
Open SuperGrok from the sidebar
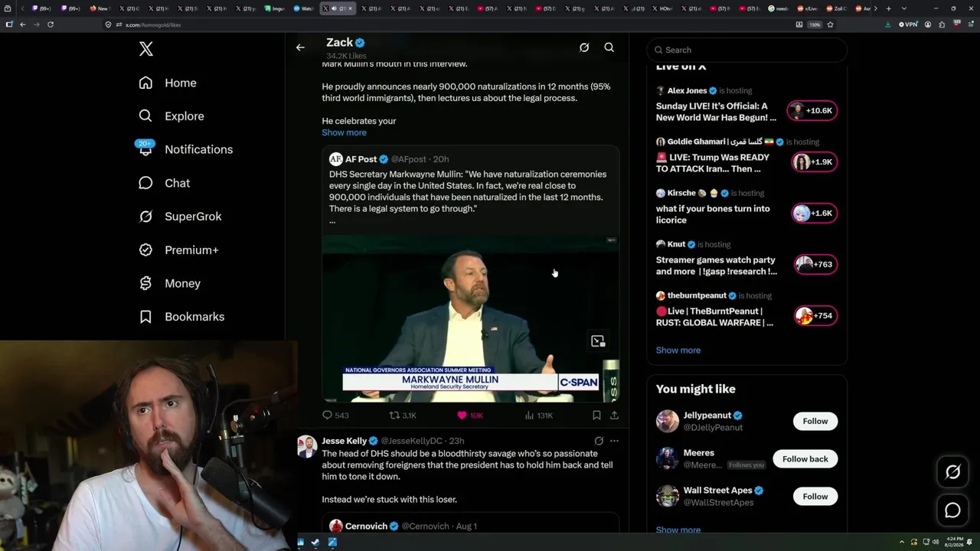click(x=180, y=217)
